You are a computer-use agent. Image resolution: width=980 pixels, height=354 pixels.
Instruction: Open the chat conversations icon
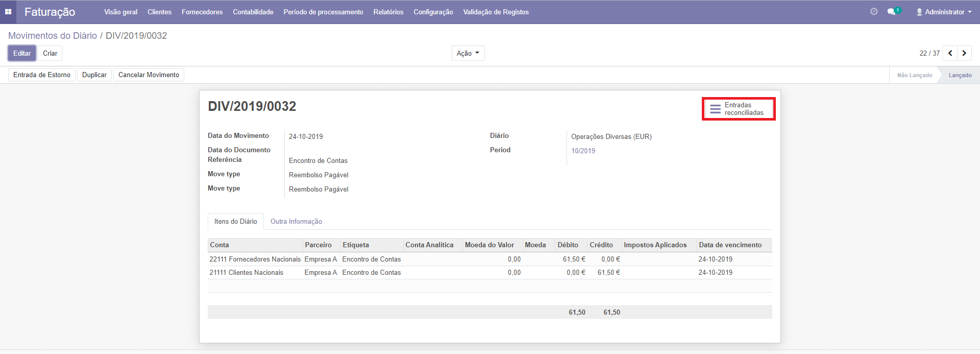coord(892,12)
